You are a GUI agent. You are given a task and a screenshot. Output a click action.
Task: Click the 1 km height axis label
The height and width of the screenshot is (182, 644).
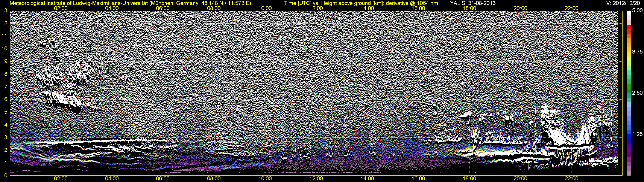[6, 163]
